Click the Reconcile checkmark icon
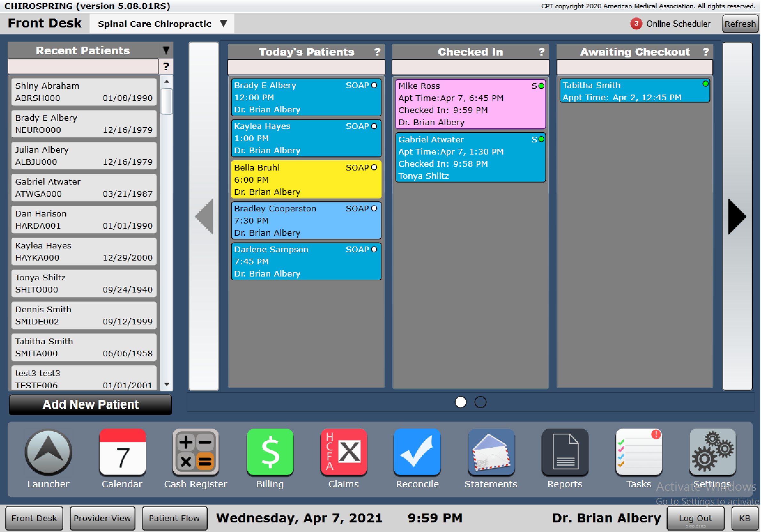The width and height of the screenshot is (761, 532). tap(417, 452)
